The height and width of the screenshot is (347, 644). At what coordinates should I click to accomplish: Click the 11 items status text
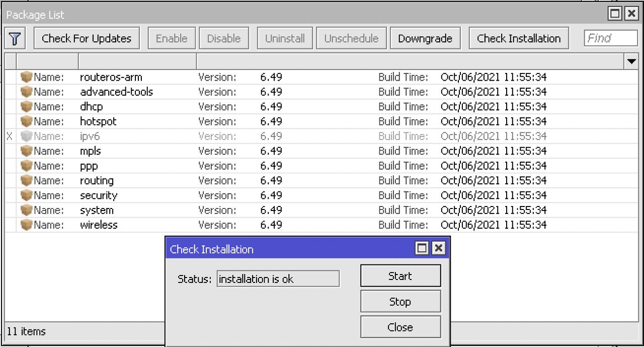pos(26,331)
